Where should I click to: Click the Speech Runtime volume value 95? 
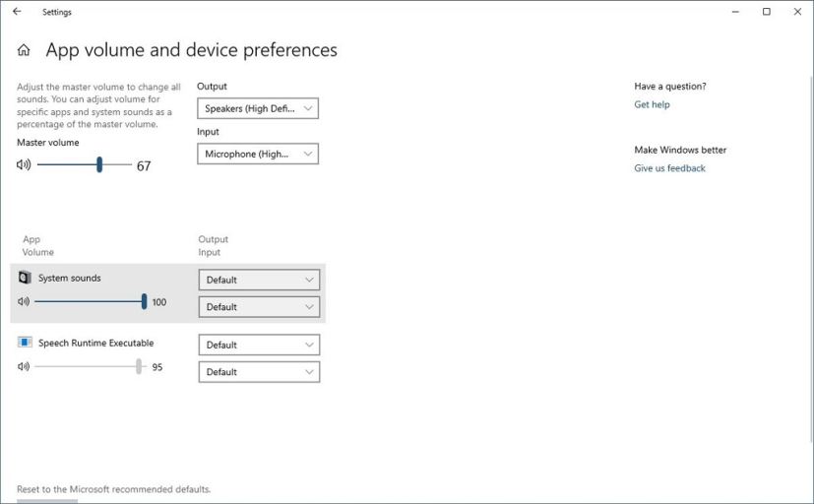[157, 367]
